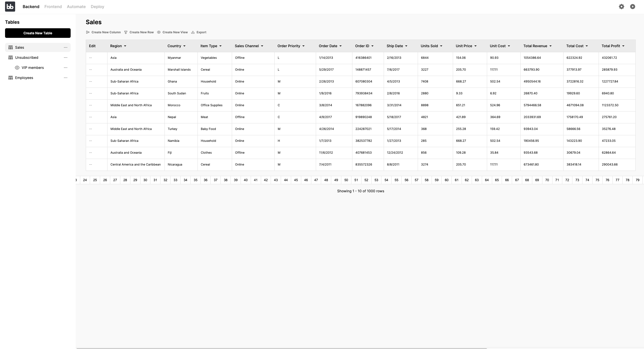The width and height of the screenshot is (644, 349).
Task: Open the Order Priority column dropdown
Action: click(304, 46)
